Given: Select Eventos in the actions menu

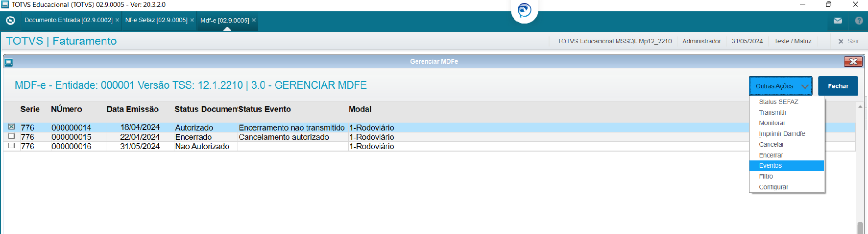Looking at the screenshot, I should pyautogui.click(x=787, y=166).
